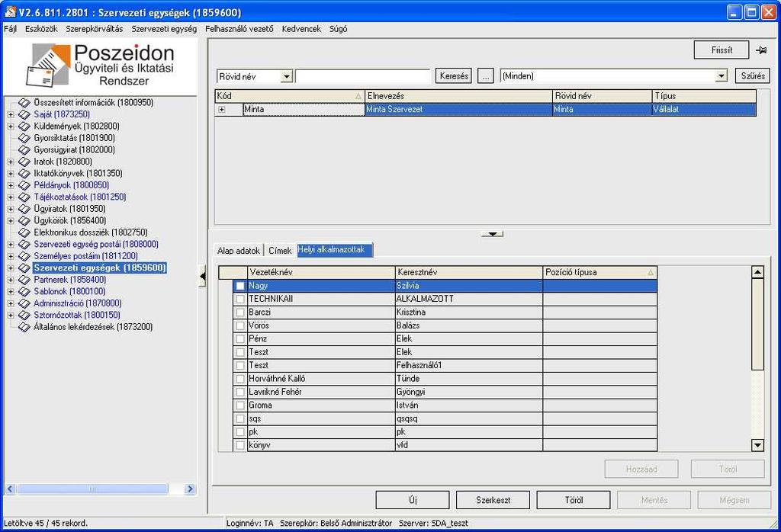The image size is (781, 532).
Task: Switch to the Alap adatok tab
Action: point(239,250)
